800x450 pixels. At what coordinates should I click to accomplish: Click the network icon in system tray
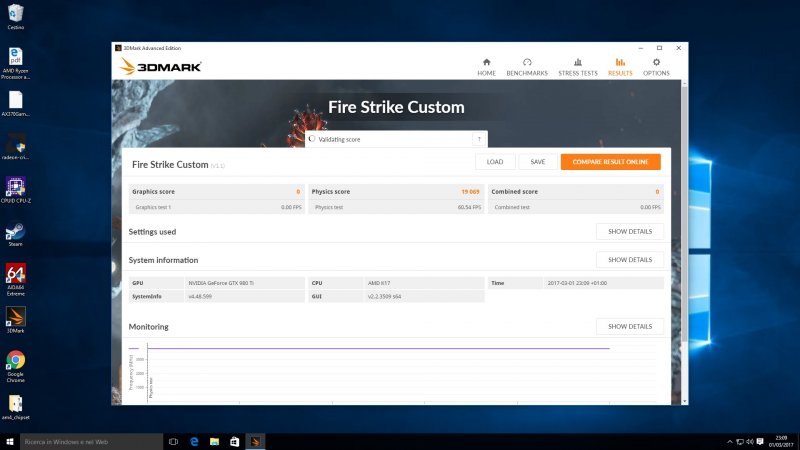pyautogui.click(x=740, y=442)
